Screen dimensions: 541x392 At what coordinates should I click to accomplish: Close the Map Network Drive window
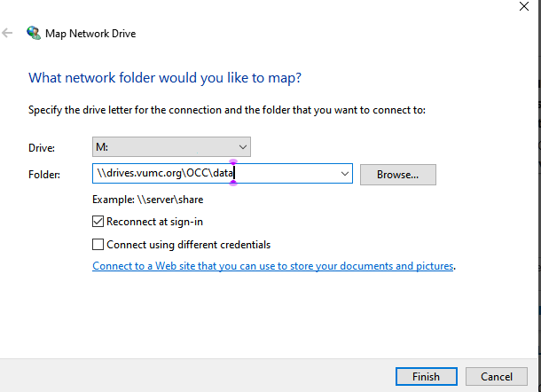point(523,5)
